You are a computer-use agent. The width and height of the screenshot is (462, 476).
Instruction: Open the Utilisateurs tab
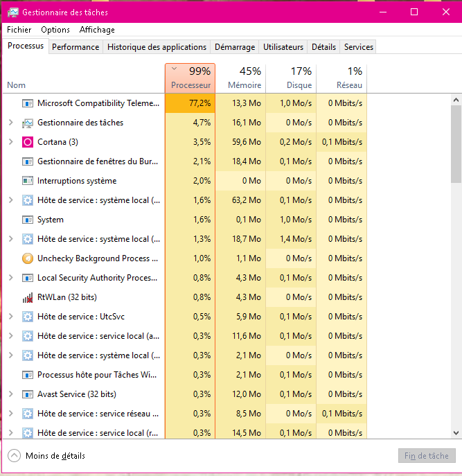[x=283, y=47]
